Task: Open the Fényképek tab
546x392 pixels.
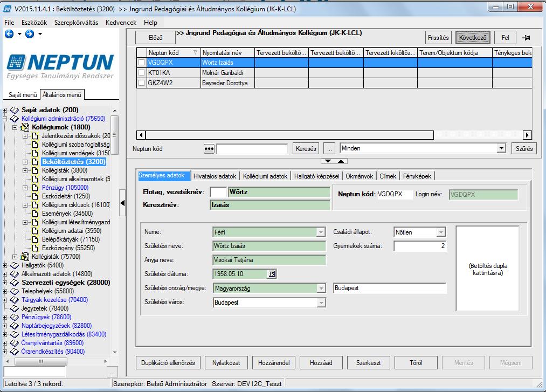Action: tap(417, 176)
